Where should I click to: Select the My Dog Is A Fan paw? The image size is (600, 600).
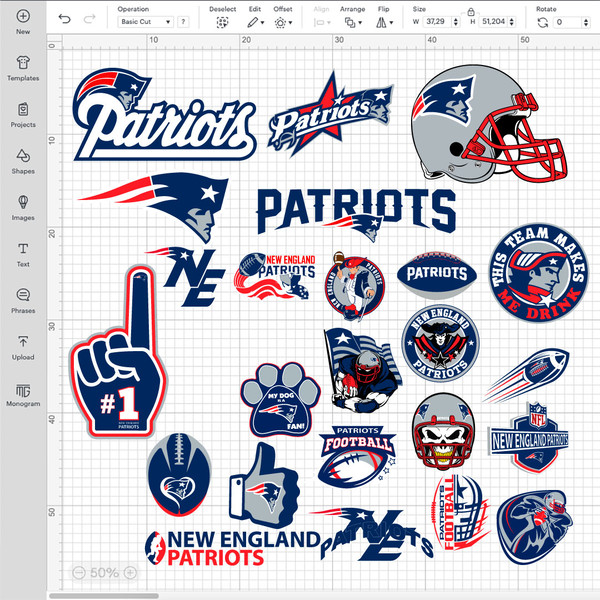280,399
